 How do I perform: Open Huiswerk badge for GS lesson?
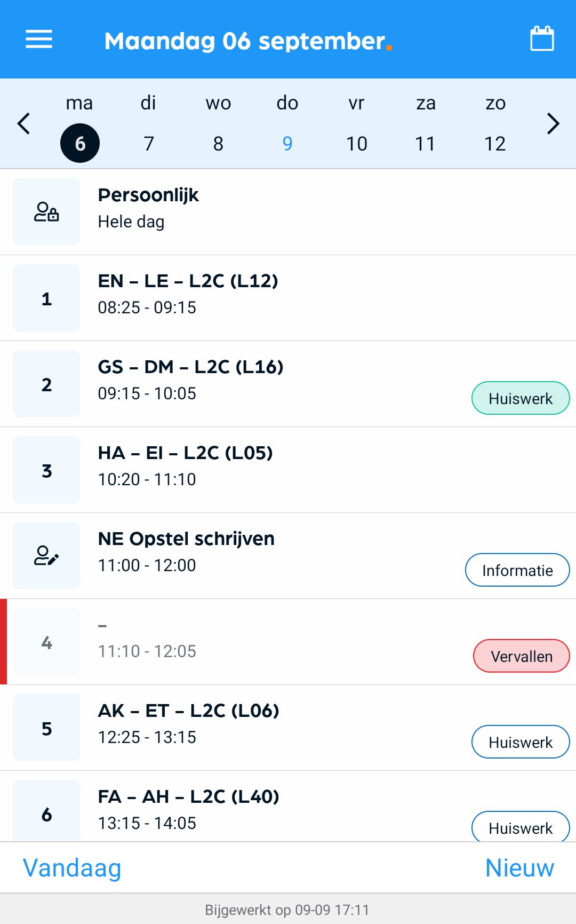tap(521, 398)
